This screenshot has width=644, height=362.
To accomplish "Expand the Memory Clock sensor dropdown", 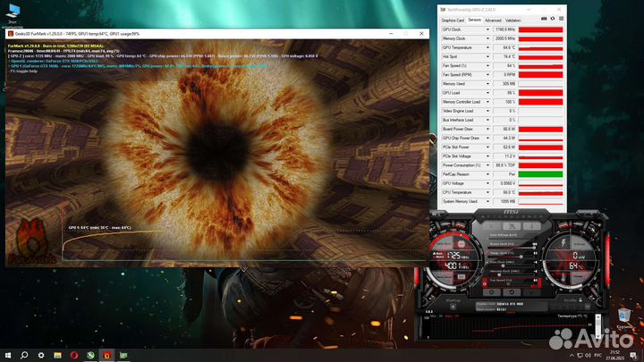I will pos(487,38).
